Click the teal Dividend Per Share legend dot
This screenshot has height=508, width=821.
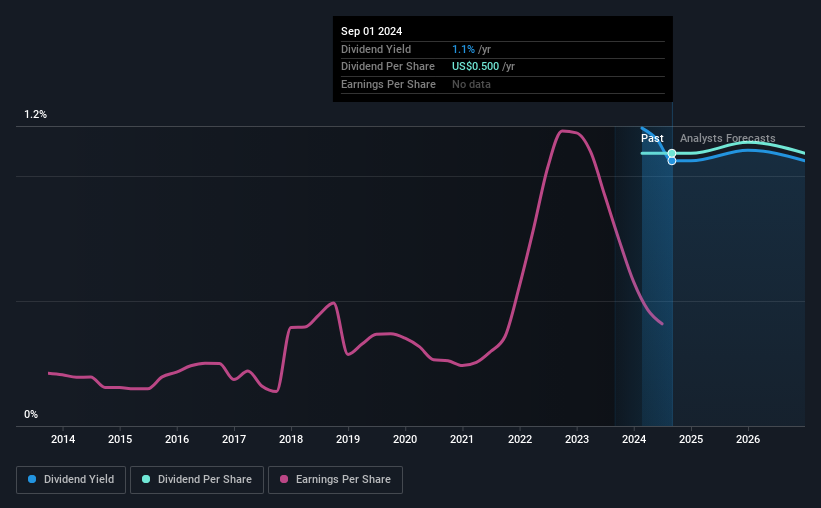pyautogui.click(x=146, y=479)
